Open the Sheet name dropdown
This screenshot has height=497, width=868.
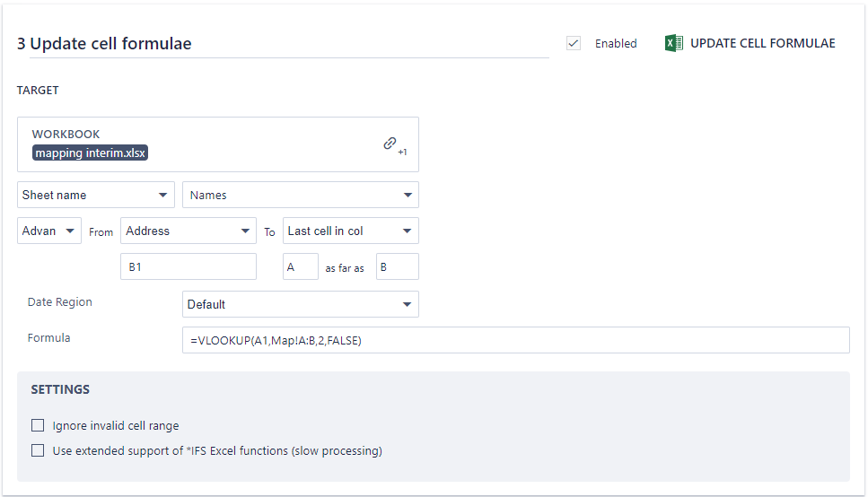click(x=95, y=195)
